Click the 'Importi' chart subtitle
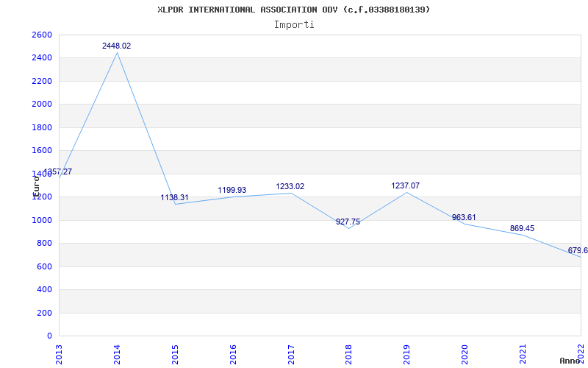Viewport: 588px width, 368px height. click(294, 24)
